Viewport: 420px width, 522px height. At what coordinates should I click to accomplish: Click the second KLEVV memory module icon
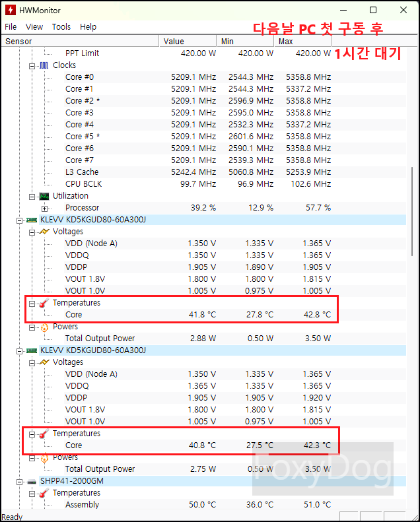pyautogui.click(x=32, y=350)
